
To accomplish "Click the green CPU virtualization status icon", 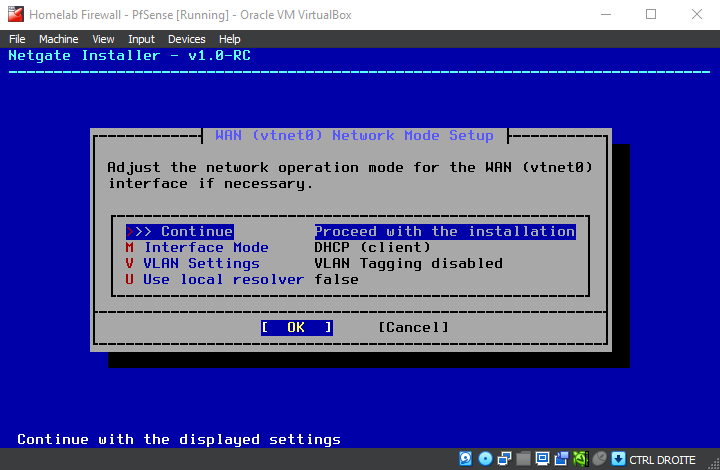I will point(580,459).
